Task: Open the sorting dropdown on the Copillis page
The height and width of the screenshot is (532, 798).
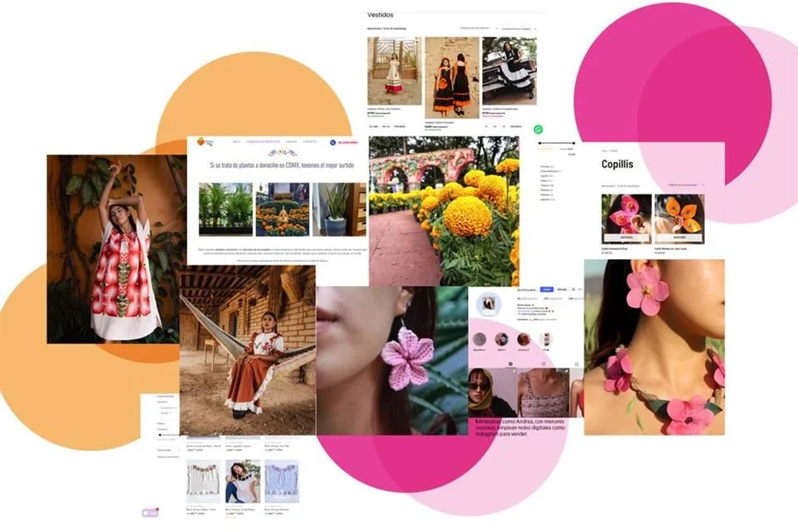Action: click(x=685, y=185)
